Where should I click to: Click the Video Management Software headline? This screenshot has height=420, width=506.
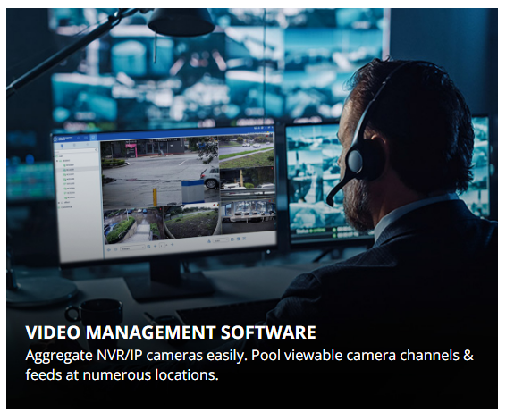(x=171, y=332)
